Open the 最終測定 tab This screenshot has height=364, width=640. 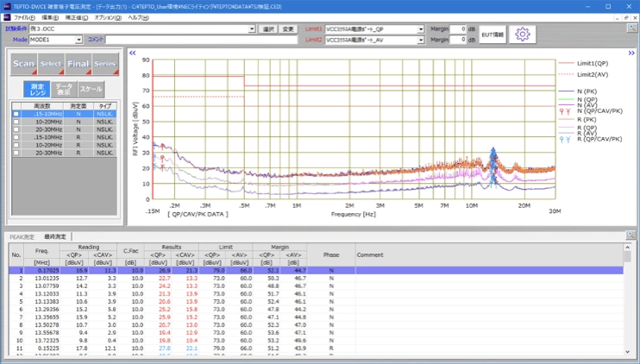tap(55, 236)
